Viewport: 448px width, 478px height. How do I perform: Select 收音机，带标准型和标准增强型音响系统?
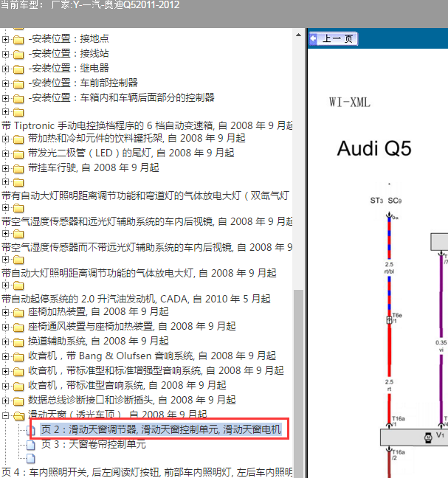(156, 371)
